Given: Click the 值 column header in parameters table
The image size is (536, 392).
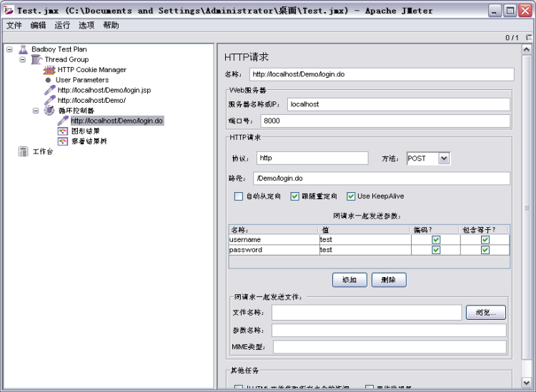Looking at the screenshot, I should [364, 229].
